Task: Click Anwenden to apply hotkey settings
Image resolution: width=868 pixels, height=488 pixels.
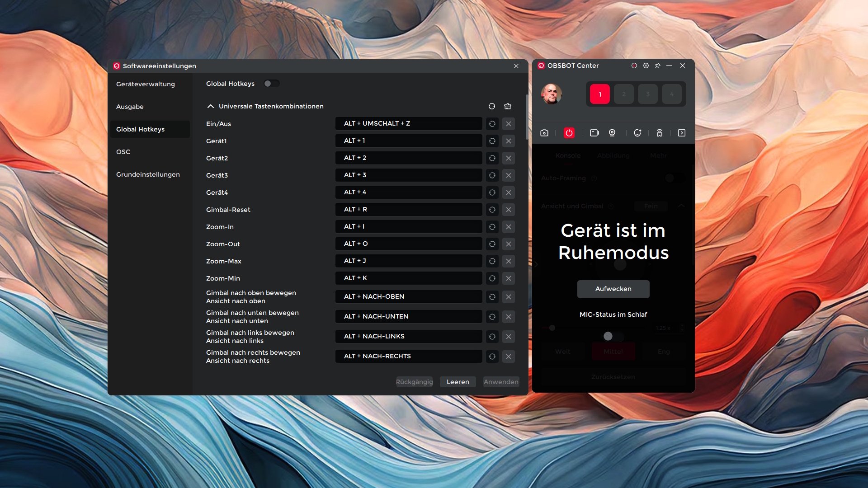Action: 501,382
